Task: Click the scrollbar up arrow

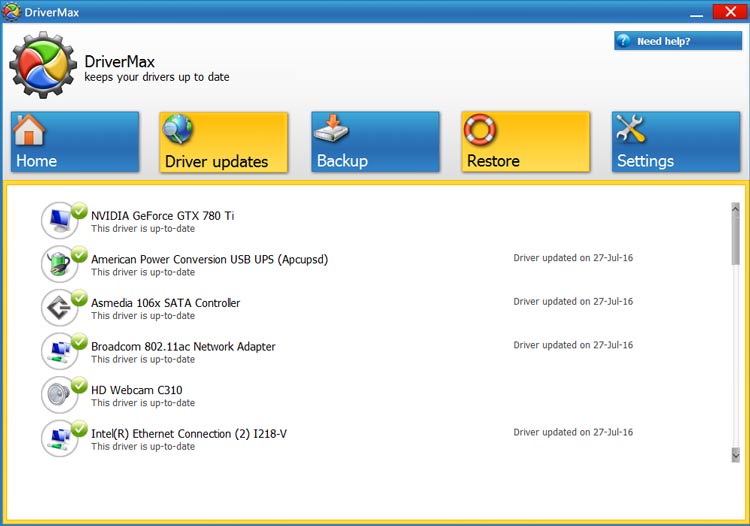Action: [736, 209]
